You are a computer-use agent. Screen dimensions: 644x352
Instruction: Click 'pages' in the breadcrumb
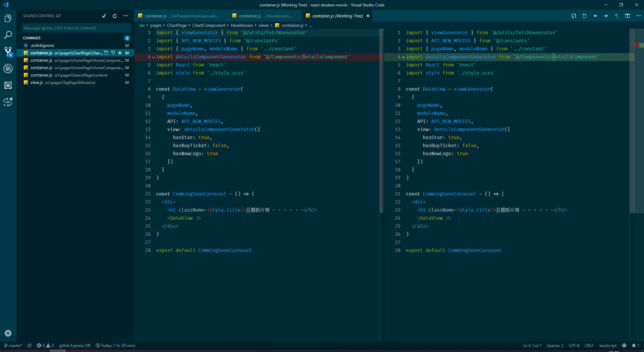pos(156,25)
